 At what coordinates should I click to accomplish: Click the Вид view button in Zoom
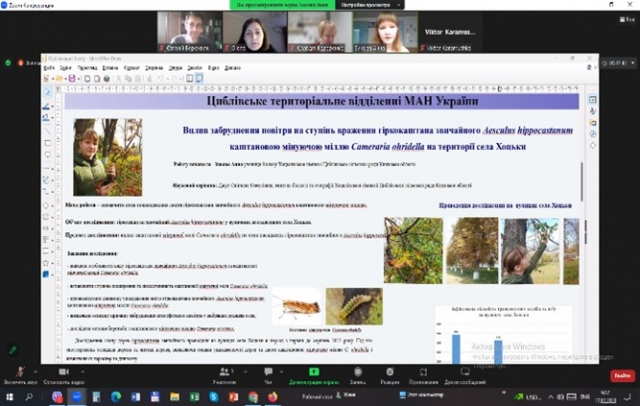coord(628,19)
